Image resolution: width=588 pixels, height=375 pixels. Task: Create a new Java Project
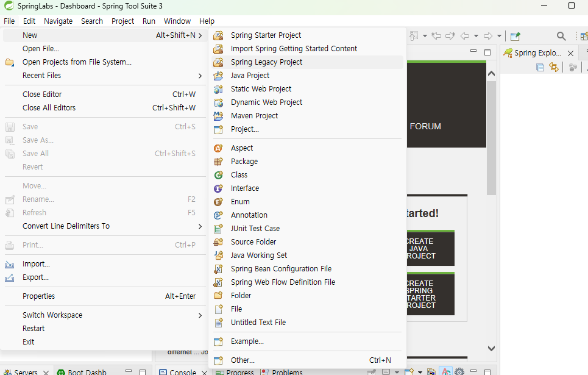[307, 76]
